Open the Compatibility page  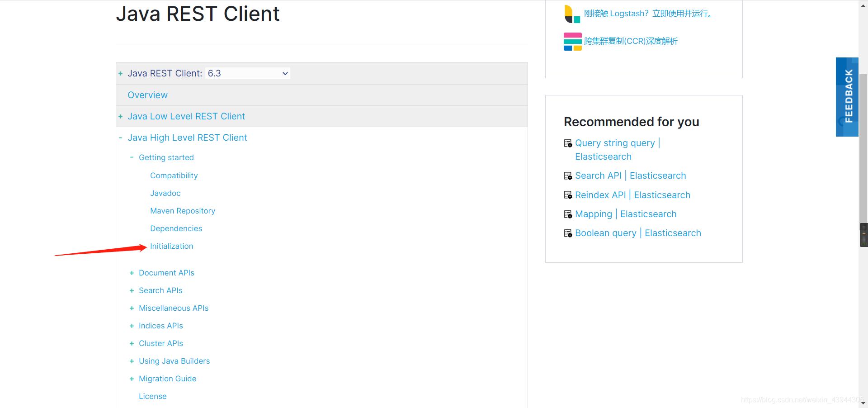pyautogui.click(x=174, y=176)
